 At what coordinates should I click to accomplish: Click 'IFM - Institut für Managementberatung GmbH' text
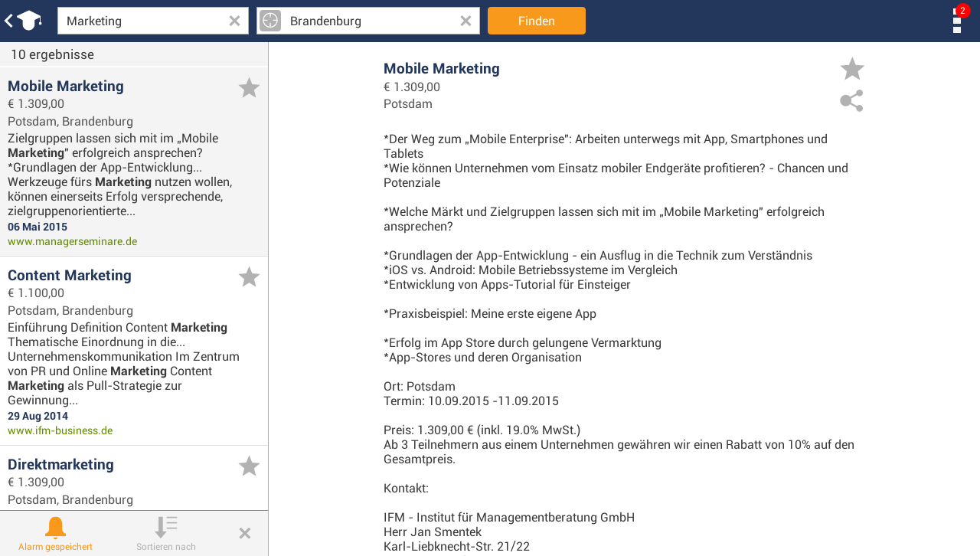tap(509, 517)
